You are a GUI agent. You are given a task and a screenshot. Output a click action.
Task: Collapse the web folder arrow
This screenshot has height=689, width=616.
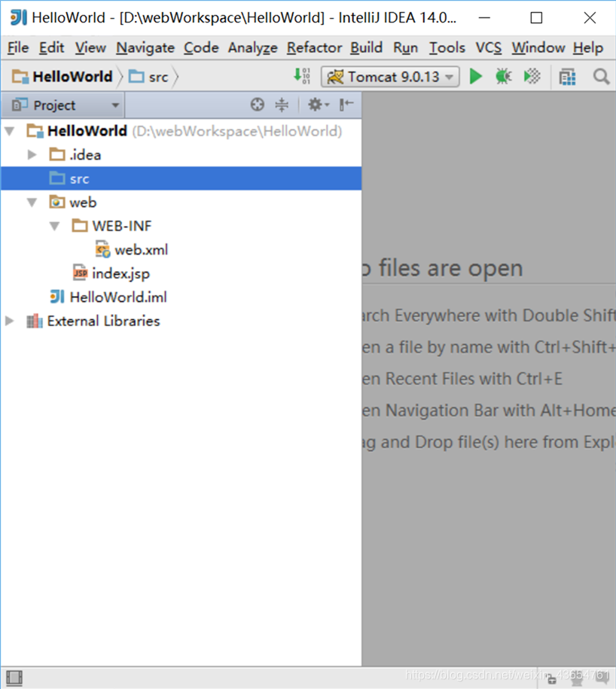pyautogui.click(x=32, y=202)
